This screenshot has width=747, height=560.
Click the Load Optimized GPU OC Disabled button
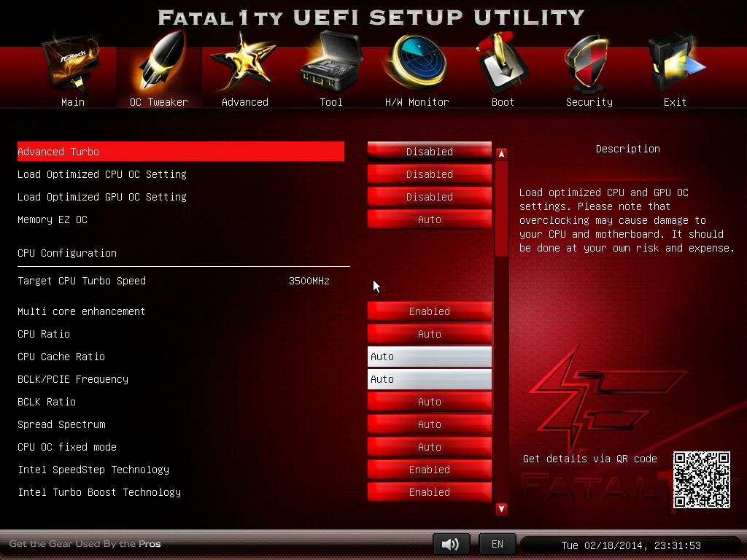click(x=429, y=197)
